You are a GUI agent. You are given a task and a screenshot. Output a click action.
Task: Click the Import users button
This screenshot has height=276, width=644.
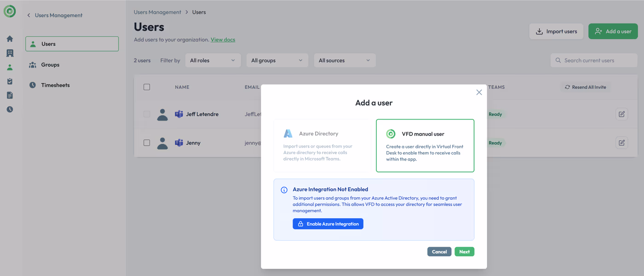pyautogui.click(x=556, y=31)
